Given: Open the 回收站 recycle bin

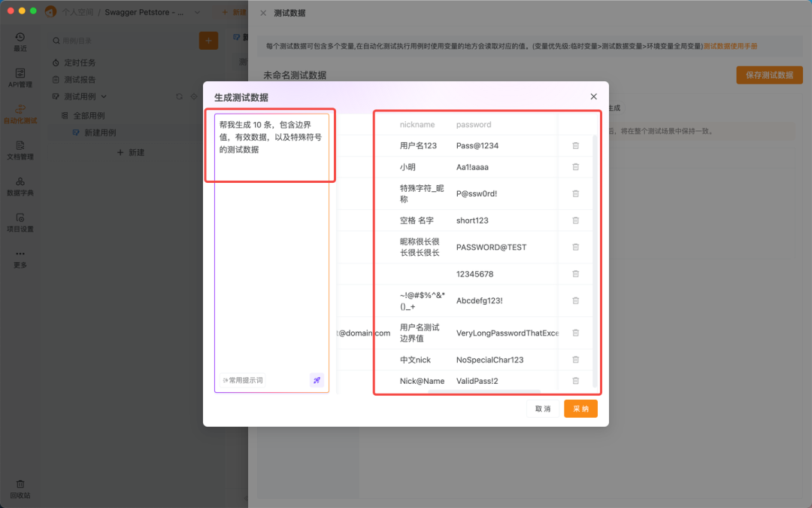Looking at the screenshot, I should [20, 490].
